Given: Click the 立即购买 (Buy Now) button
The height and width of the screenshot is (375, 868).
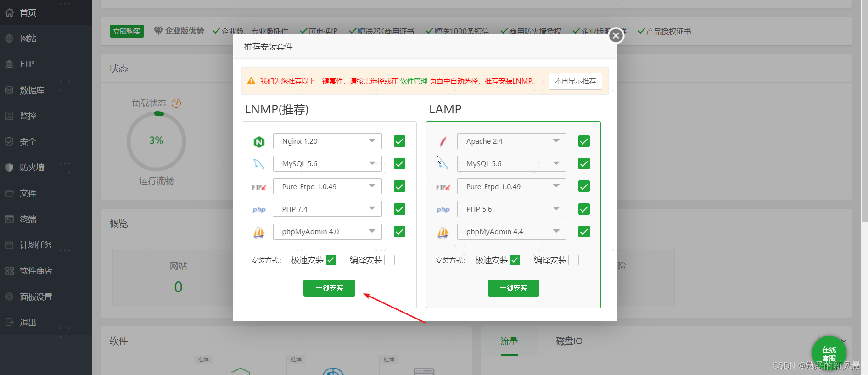Looking at the screenshot, I should pyautogui.click(x=127, y=31).
